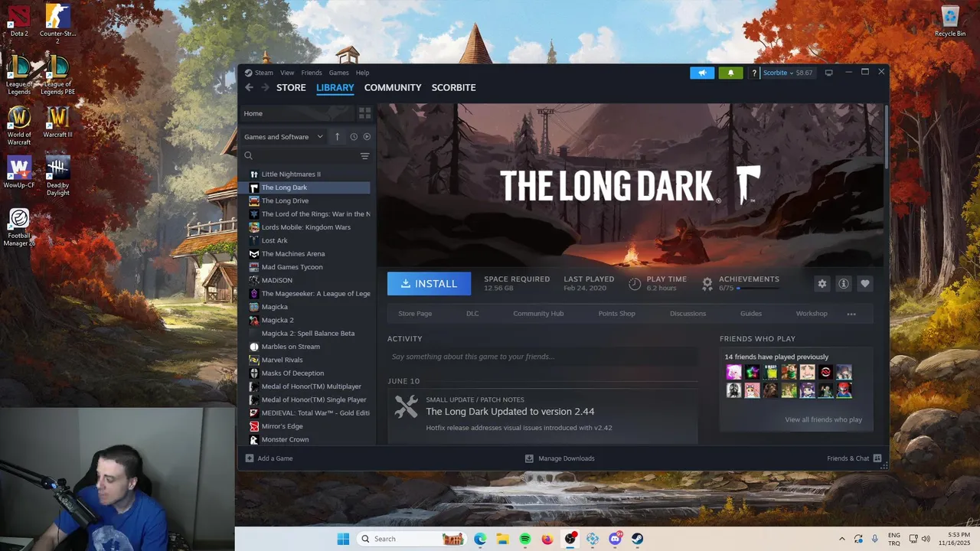Open Football Manager 26 desktop shortcut
Screen dimensions: 980x551
[x=19, y=227]
